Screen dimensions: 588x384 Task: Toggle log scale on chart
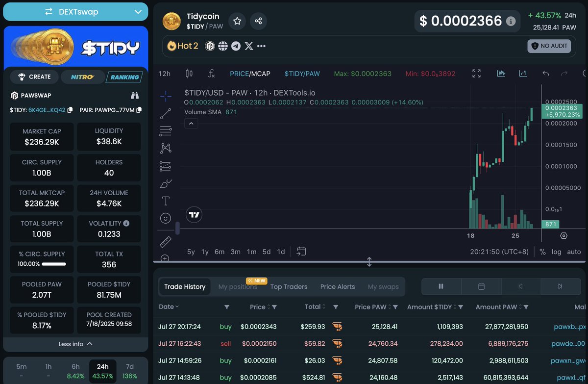tap(557, 252)
